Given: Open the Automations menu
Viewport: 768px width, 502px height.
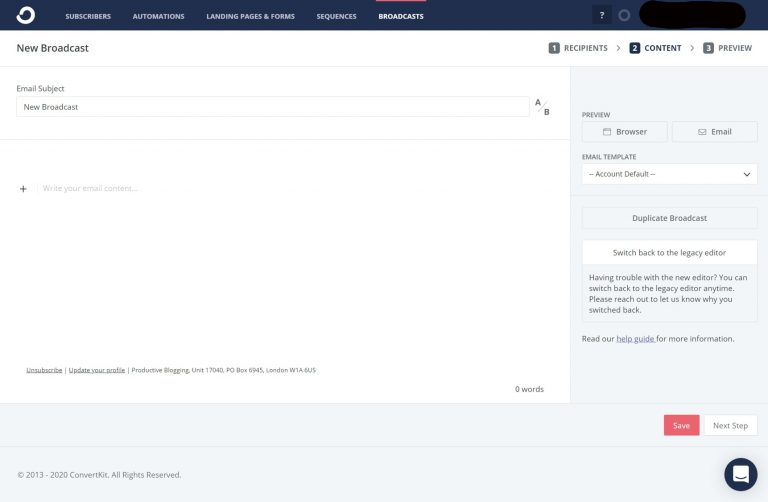Looking at the screenshot, I should (158, 16).
